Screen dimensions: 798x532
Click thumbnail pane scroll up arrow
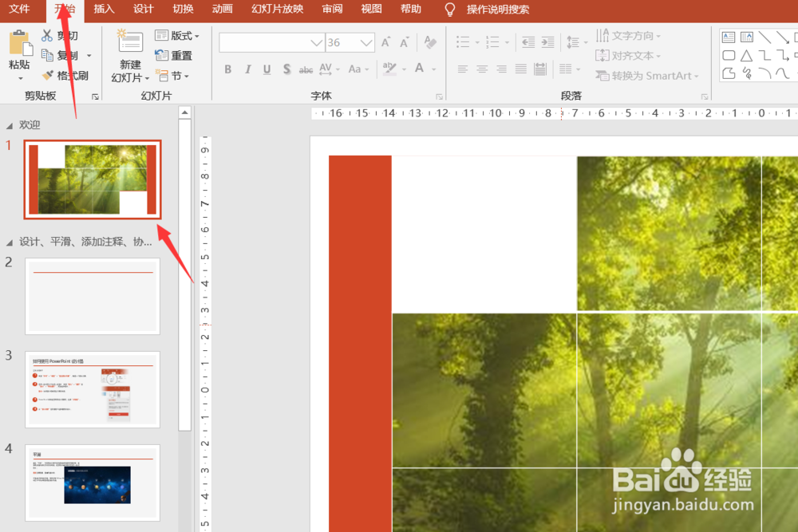coord(185,112)
